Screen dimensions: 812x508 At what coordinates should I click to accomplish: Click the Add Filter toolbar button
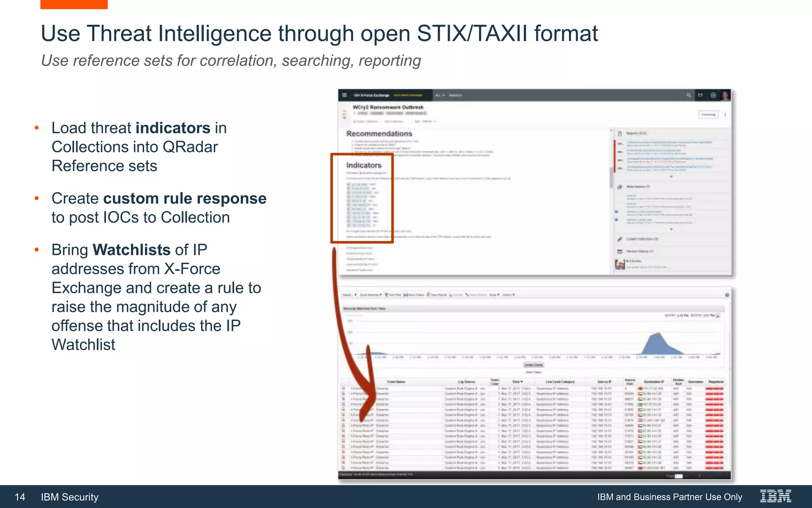(393, 295)
